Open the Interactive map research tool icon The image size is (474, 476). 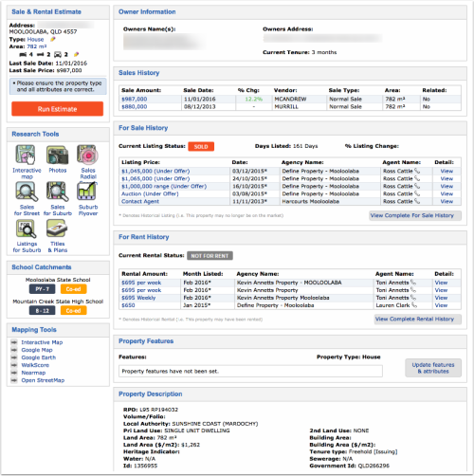[x=26, y=155]
